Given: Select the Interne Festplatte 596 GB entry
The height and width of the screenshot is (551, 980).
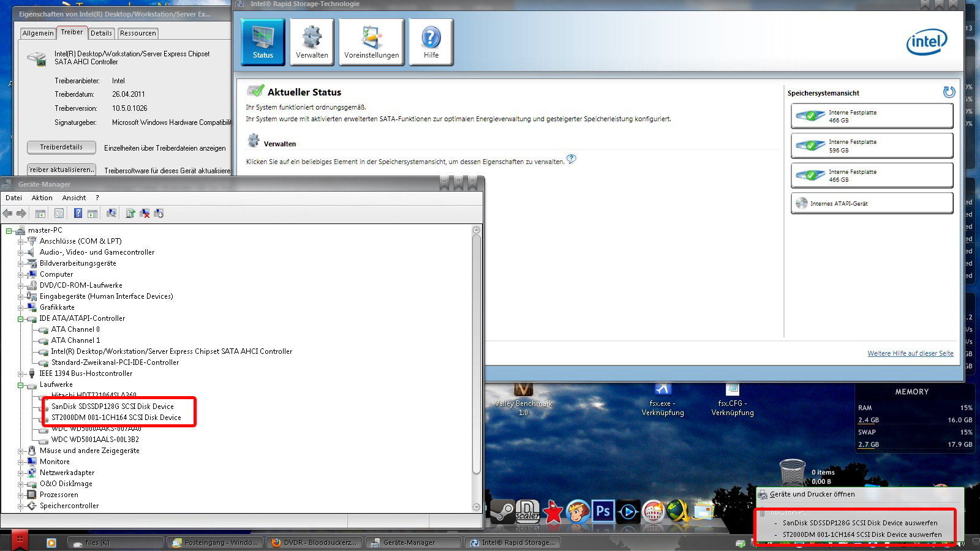Looking at the screenshot, I should tap(872, 146).
